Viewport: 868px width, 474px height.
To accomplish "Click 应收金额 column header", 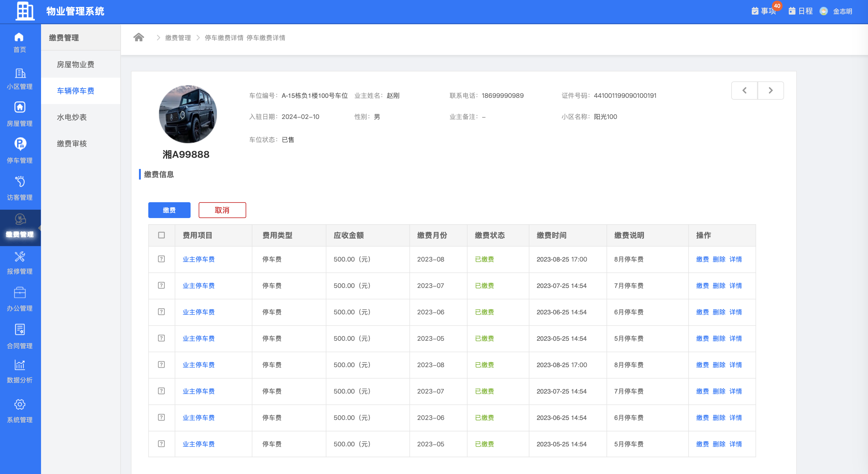I will (x=349, y=235).
